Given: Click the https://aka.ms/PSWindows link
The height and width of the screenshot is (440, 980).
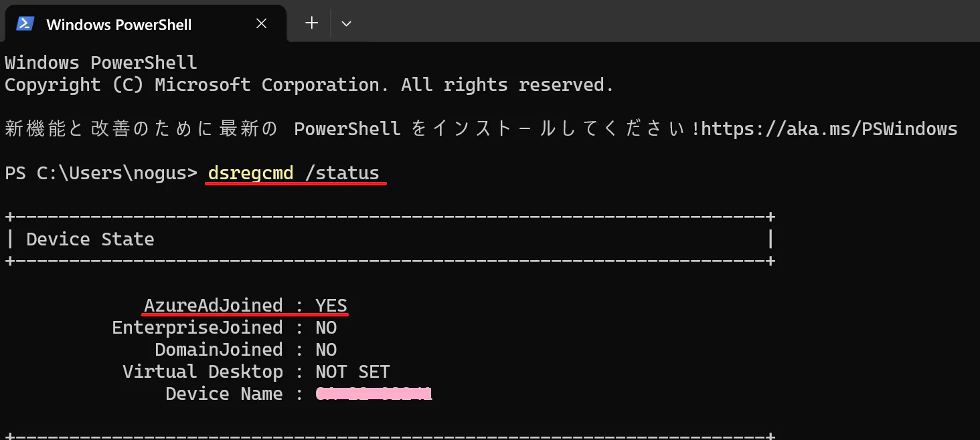Looking at the screenshot, I should [x=829, y=128].
